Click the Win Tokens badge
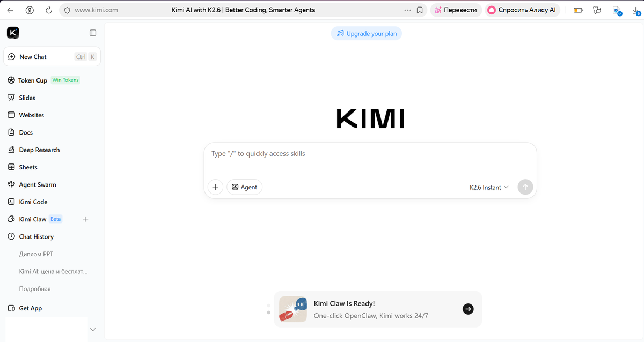 pos(65,80)
